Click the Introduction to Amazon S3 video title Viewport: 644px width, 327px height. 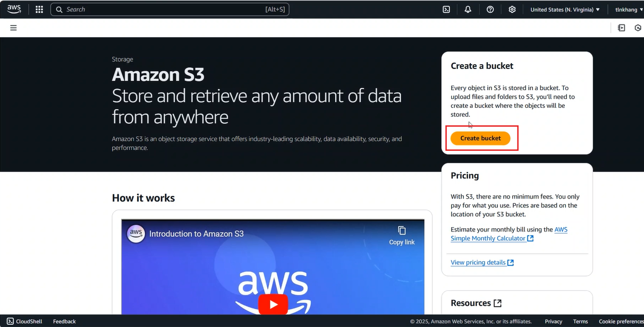coord(196,234)
